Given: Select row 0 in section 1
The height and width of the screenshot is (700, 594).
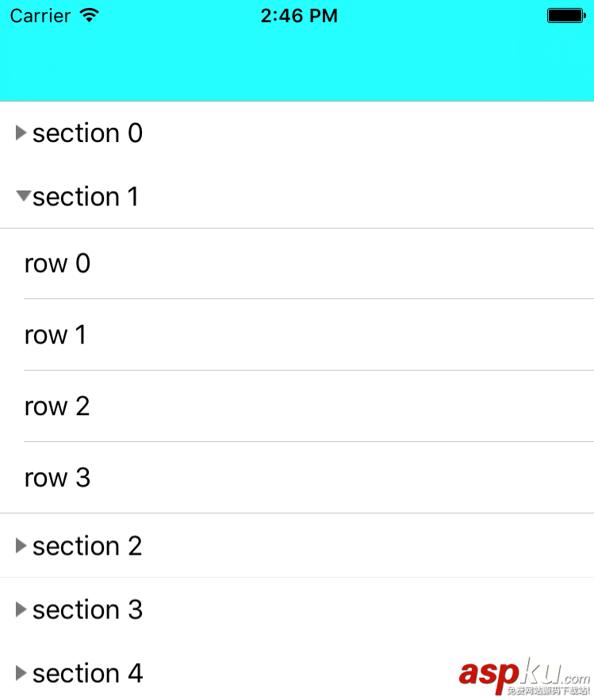Looking at the screenshot, I should [x=297, y=263].
